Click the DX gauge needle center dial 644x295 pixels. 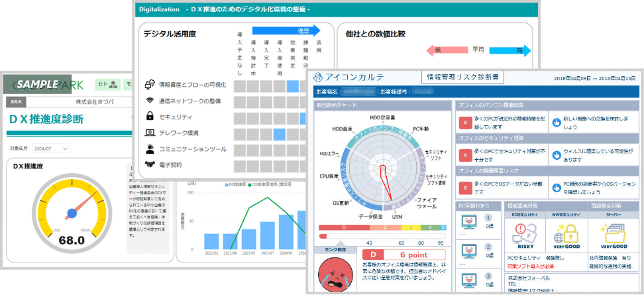click(x=72, y=213)
